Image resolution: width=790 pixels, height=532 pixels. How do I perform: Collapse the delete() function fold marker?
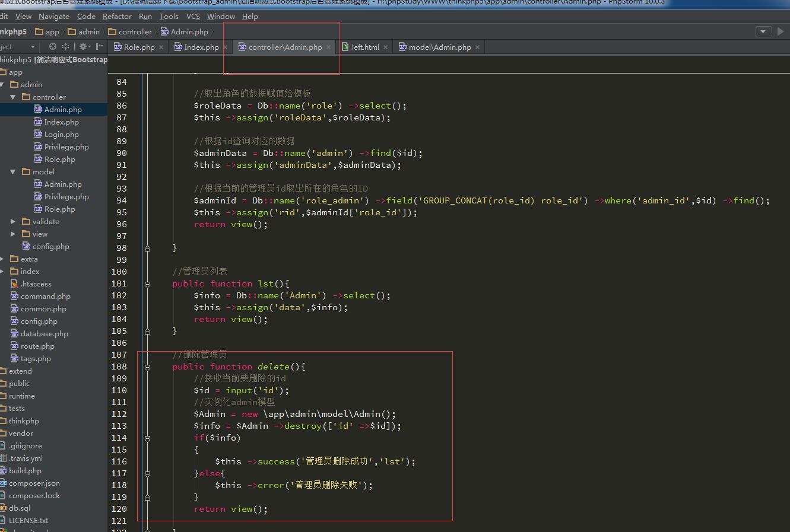[x=147, y=367]
